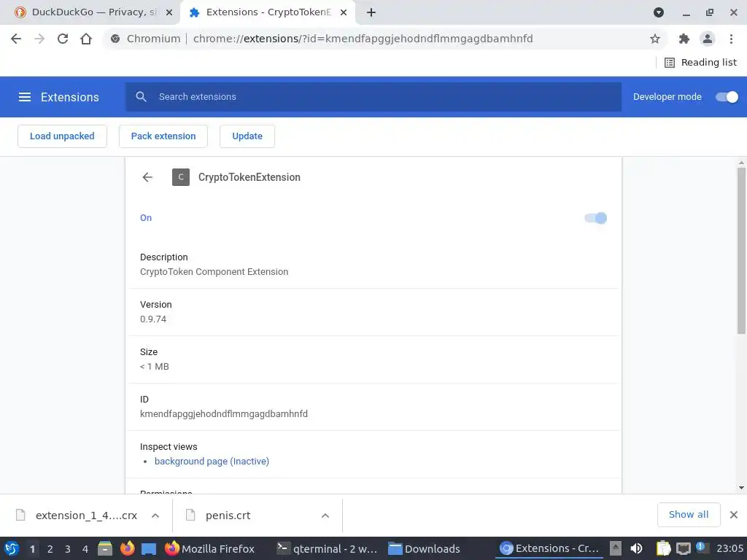
Task: Click the version value 0.9.74
Action: pyautogui.click(x=153, y=319)
